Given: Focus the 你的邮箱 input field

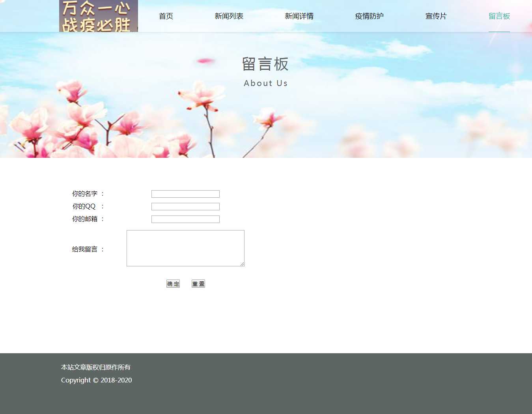Looking at the screenshot, I should click(185, 219).
